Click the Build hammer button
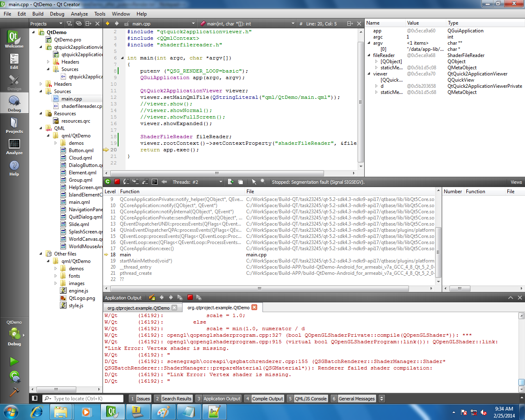 [x=14, y=392]
